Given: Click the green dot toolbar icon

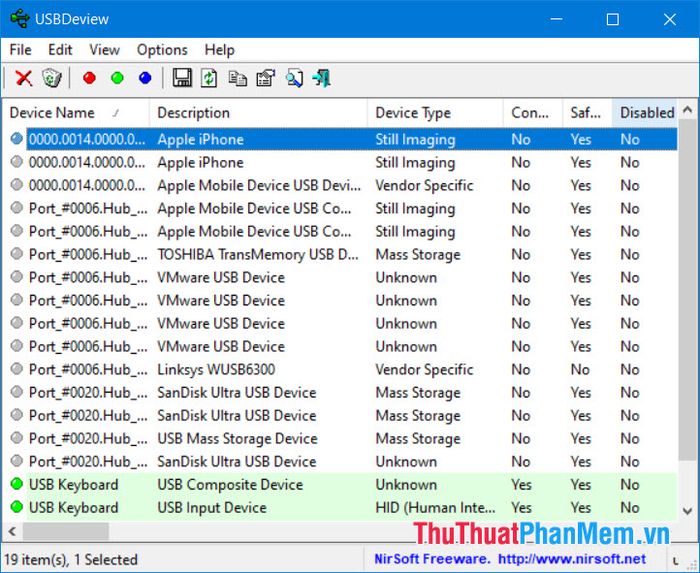Looking at the screenshot, I should pyautogui.click(x=117, y=78).
